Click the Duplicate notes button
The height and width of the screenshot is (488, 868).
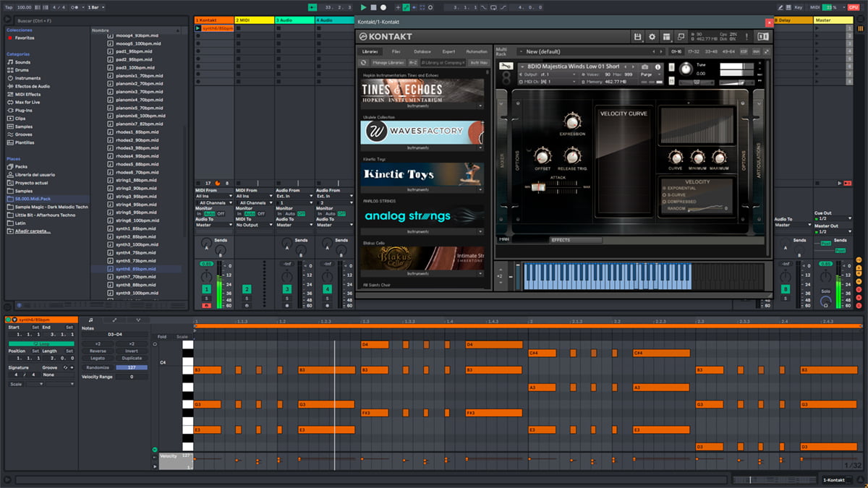tap(132, 358)
